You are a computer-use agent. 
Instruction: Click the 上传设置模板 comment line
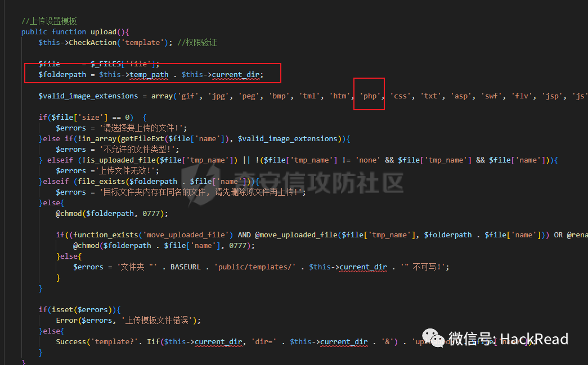(x=49, y=21)
